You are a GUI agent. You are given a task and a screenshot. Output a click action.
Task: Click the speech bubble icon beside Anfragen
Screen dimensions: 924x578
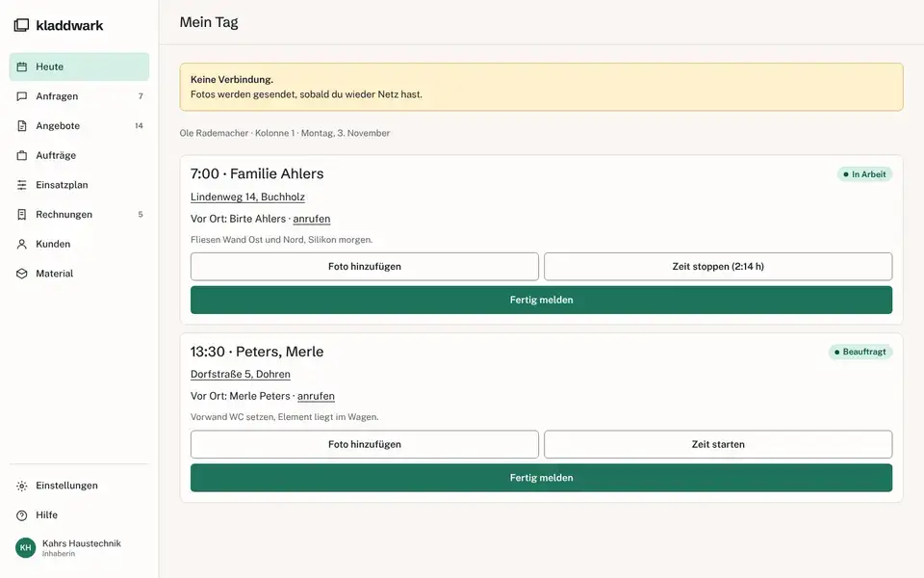pyautogui.click(x=22, y=96)
